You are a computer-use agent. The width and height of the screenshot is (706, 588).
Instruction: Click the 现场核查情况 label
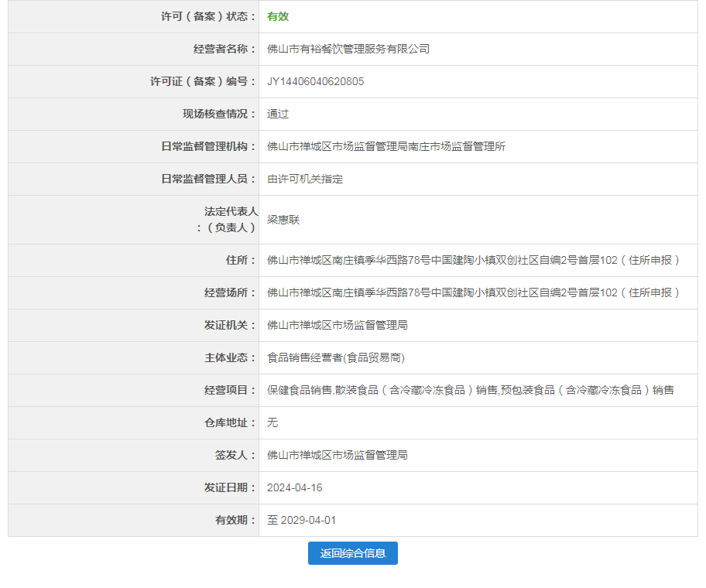219,115
